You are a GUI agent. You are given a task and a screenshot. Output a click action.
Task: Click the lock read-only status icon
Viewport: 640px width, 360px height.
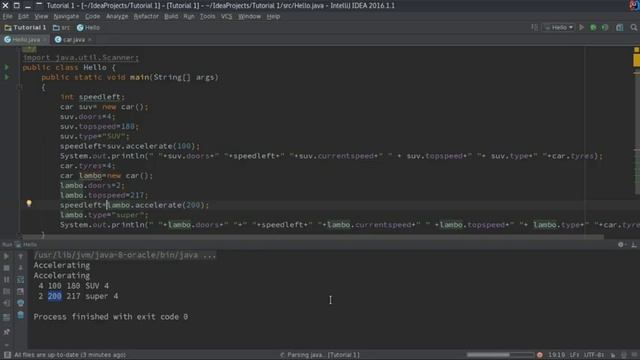click(613, 355)
